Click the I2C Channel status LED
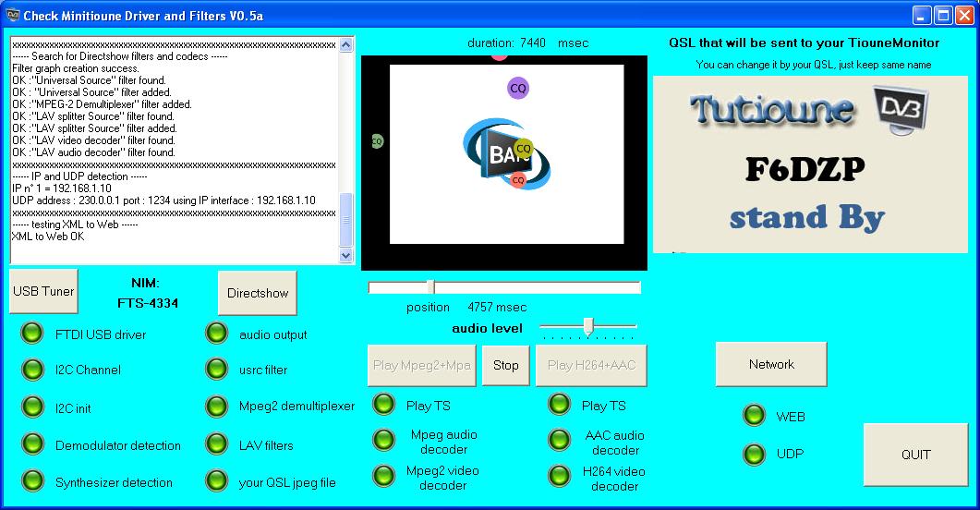Viewport: 980px width, 510px height. coord(32,370)
